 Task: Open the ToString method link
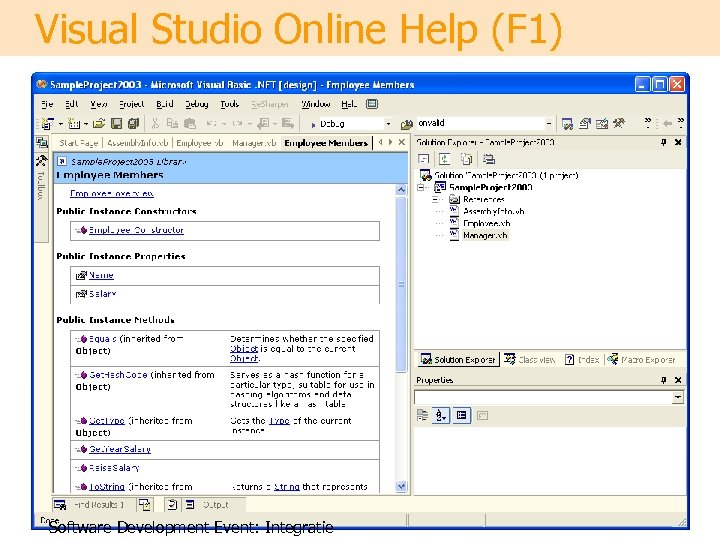107,486
